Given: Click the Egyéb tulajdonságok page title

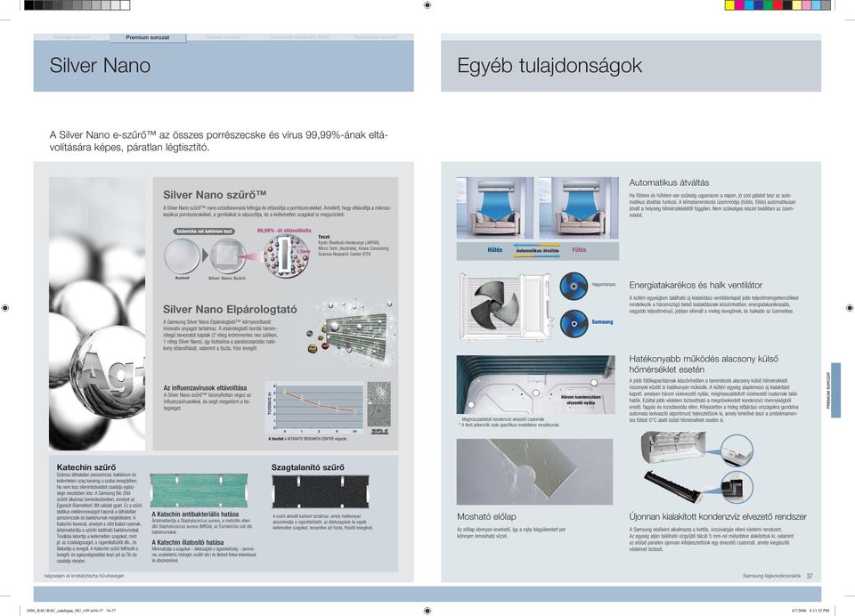Looking at the screenshot, I should pos(550,65).
